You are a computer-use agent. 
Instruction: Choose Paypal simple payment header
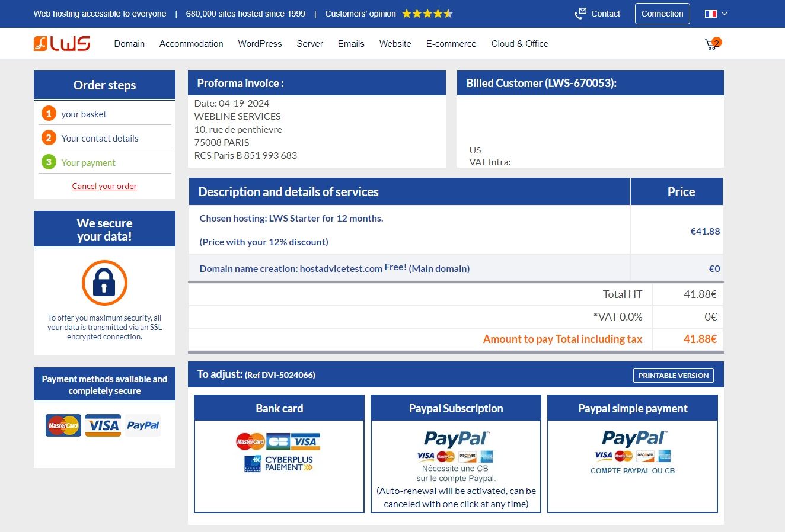point(633,408)
